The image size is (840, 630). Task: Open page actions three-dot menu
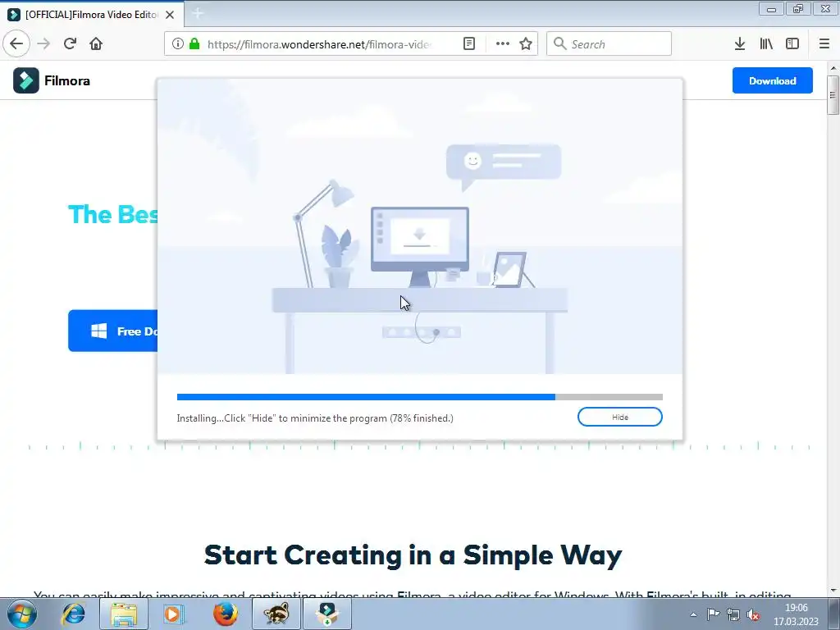503,43
